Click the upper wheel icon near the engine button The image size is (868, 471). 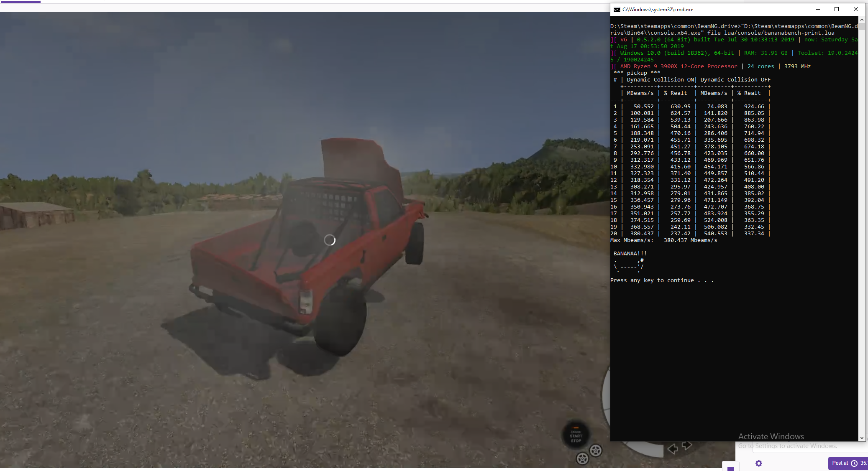(x=596, y=451)
